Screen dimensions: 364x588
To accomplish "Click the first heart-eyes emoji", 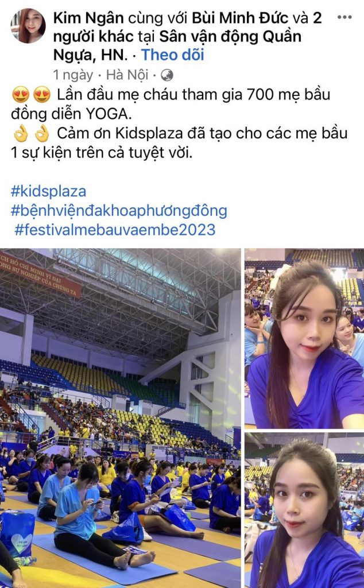I will [21, 95].
